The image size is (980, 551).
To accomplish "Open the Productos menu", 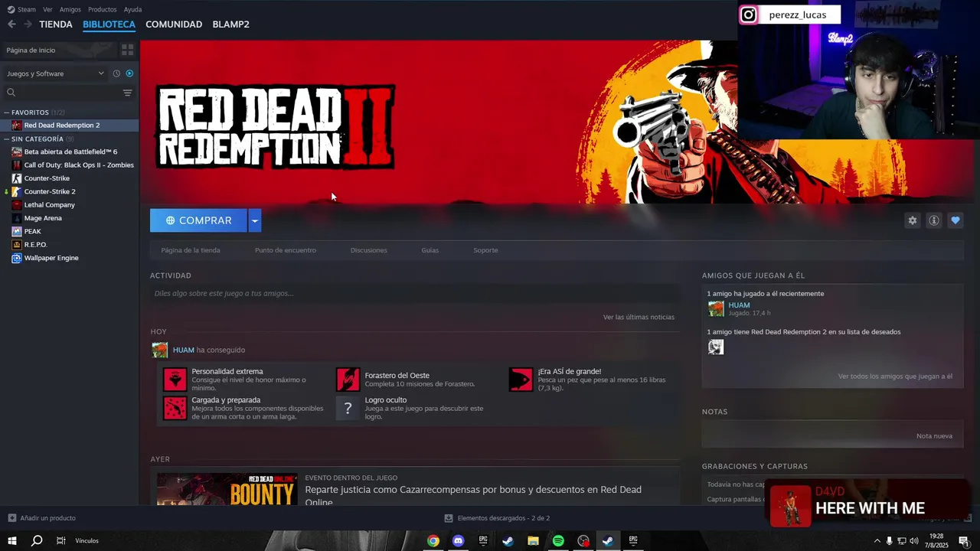I will (103, 9).
